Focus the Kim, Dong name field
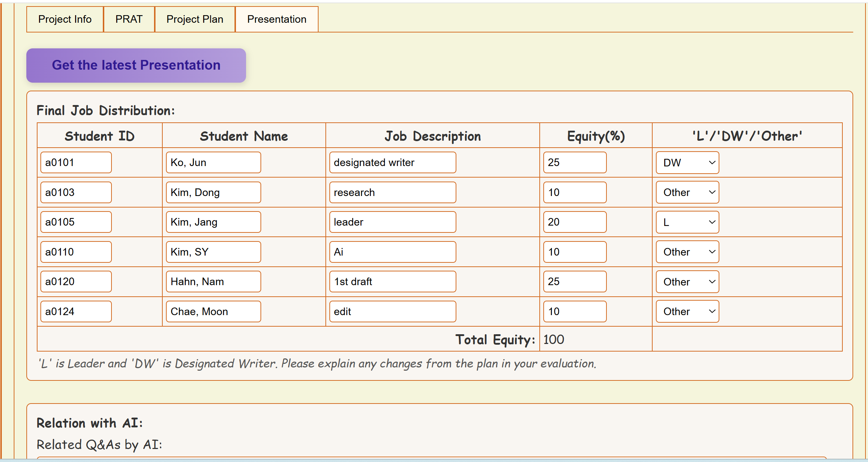The image size is (868, 462). (213, 192)
